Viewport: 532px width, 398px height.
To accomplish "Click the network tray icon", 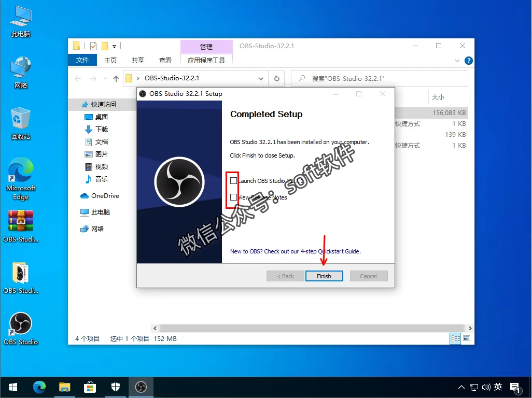I will point(473,387).
